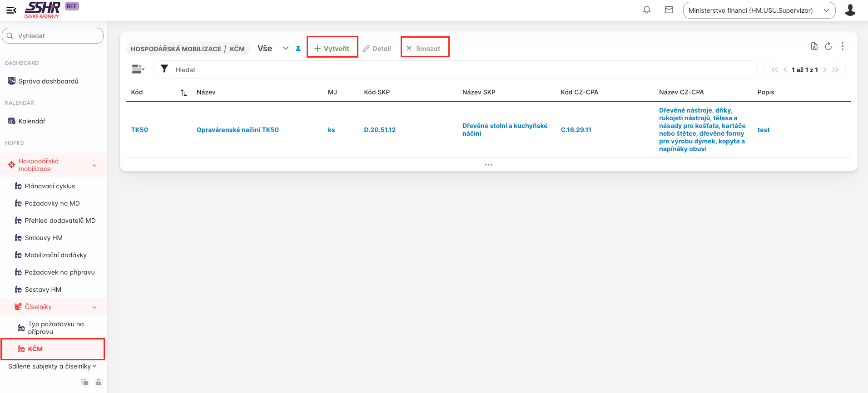The image size is (868, 393).
Task: Click the Excel export icon
Action: pos(814,46)
